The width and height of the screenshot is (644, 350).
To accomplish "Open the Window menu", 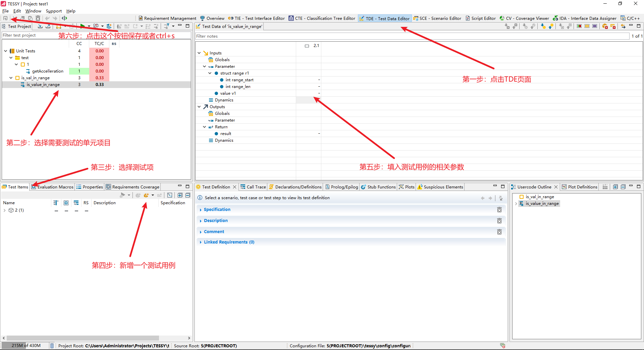I will [x=33, y=11].
